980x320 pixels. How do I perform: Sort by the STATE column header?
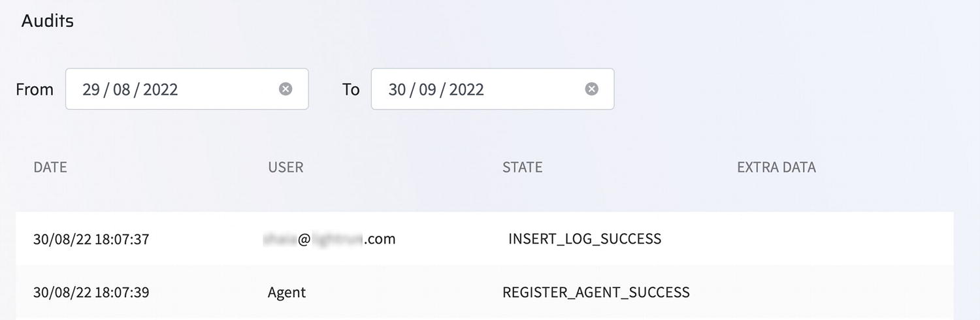pos(522,167)
